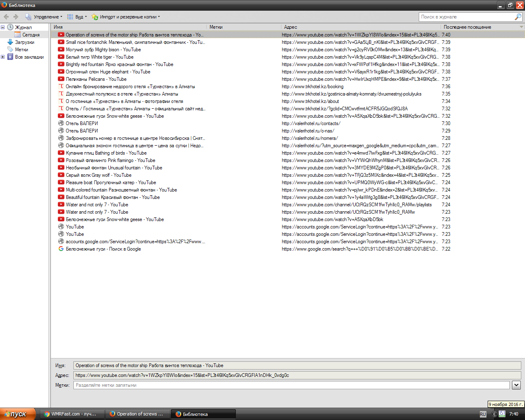Click favicon of Двухместный полулюкс row

(x=61, y=94)
